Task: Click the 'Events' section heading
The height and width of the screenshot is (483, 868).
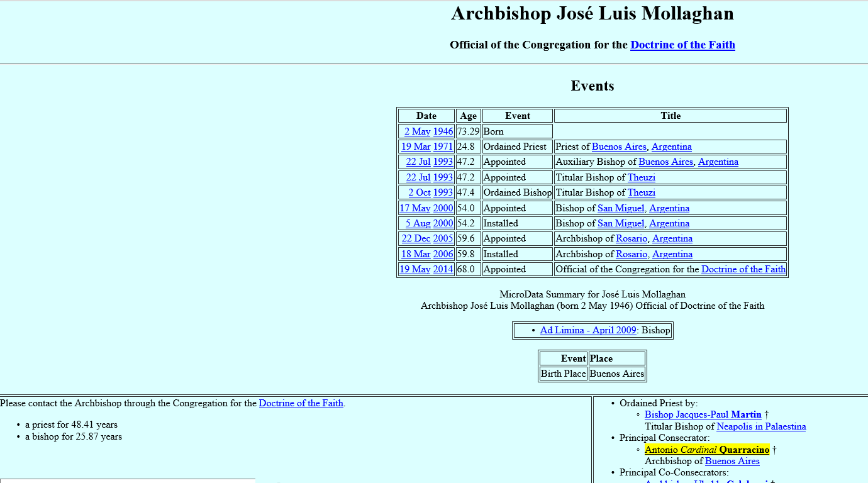Action: click(593, 86)
